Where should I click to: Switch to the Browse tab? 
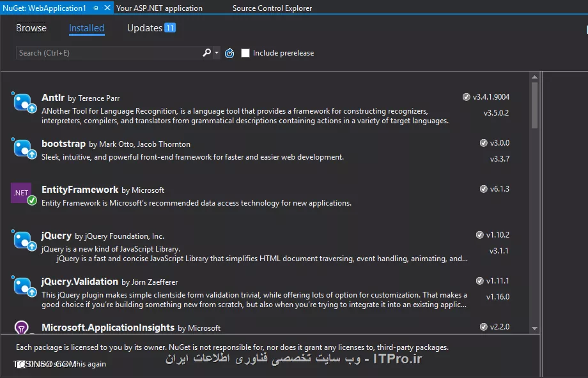tap(31, 28)
